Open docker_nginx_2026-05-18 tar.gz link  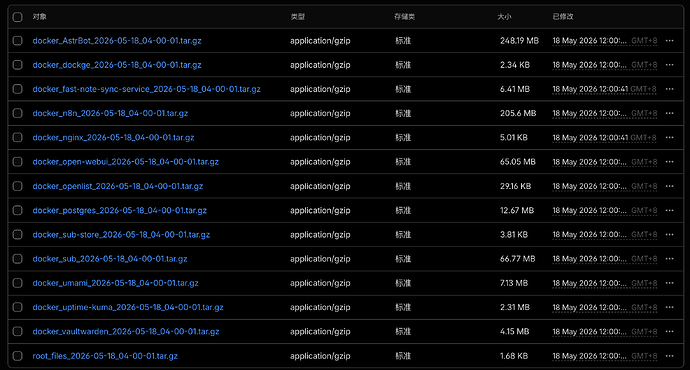[x=114, y=137]
